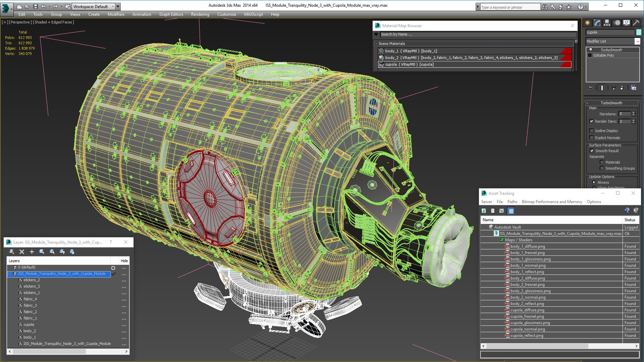Viewport: 644px width, 362px height.
Task: Open Material/Map Browser options arrow
Action: pyautogui.click(x=376, y=35)
